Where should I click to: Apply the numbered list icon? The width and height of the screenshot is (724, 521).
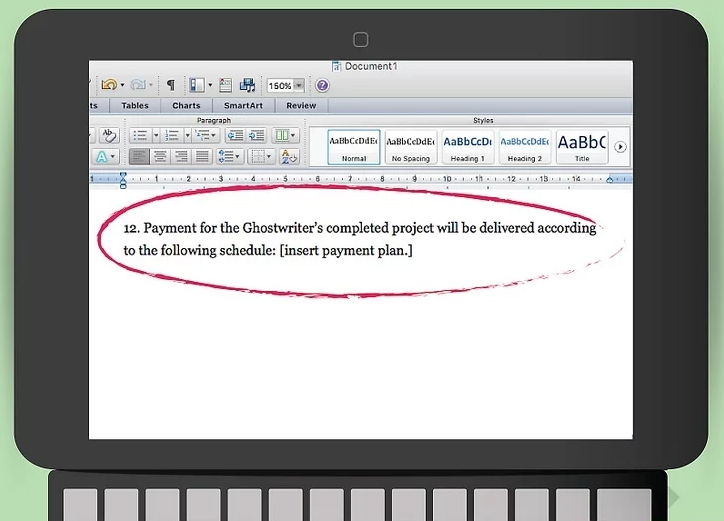pyautogui.click(x=172, y=135)
